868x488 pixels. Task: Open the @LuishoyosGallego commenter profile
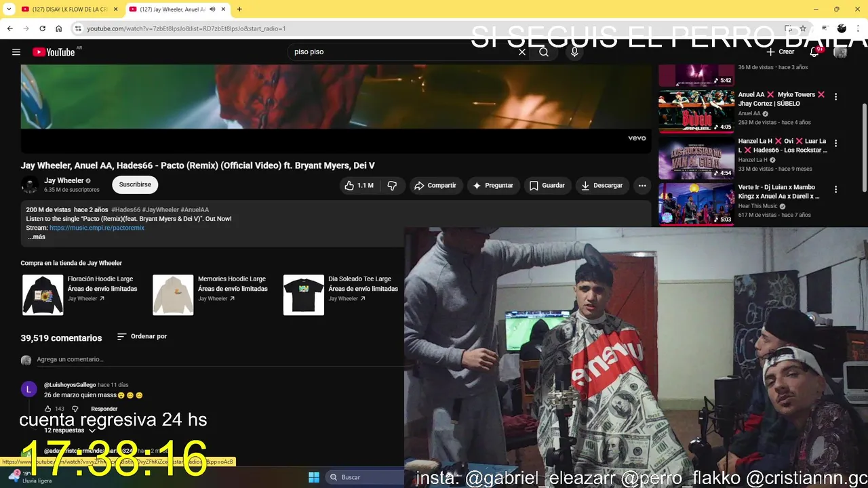coord(70,385)
